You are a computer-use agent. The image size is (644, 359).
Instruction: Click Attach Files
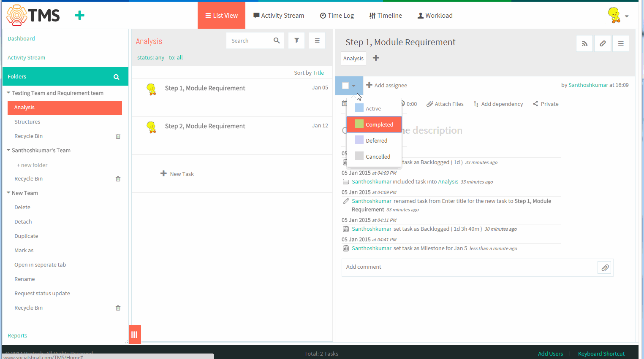[x=445, y=104]
